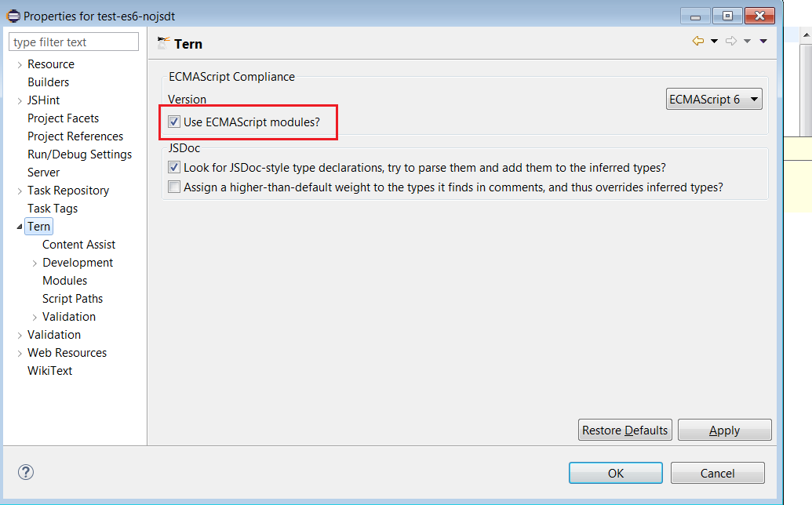Confirm with the OK button
The height and width of the screenshot is (505, 812).
(x=615, y=473)
